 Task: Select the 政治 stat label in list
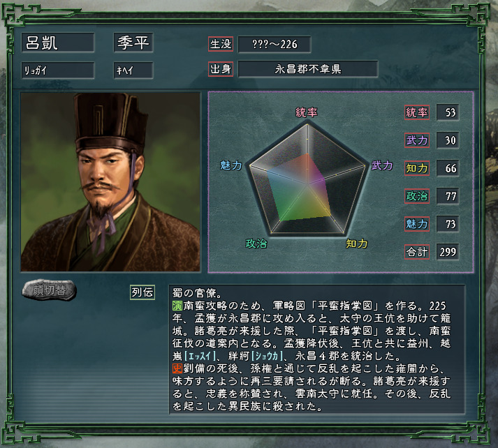click(x=417, y=196)
